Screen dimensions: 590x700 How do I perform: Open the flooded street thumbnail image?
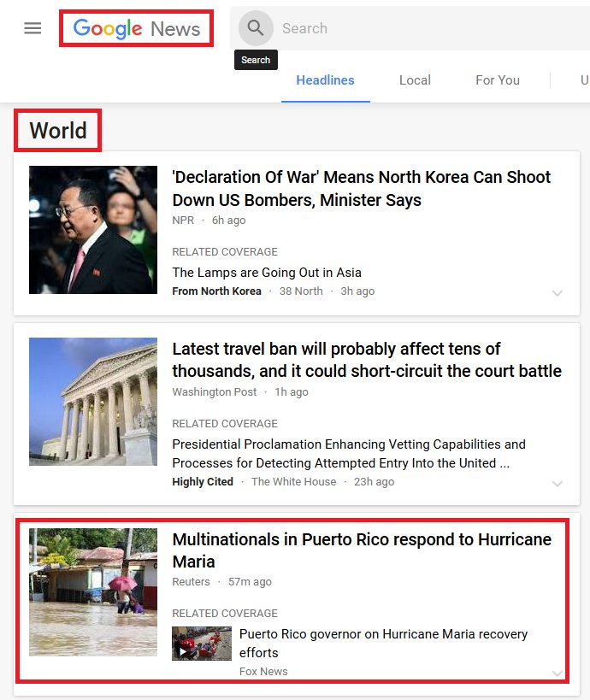93,592
